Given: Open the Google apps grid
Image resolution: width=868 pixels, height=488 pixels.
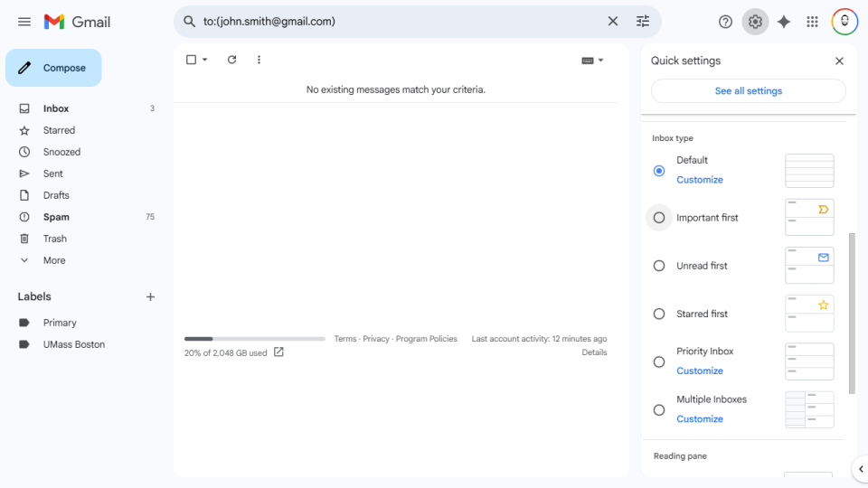Looking at the screenshot, I should pyautogui.click(x=813, y=22).
